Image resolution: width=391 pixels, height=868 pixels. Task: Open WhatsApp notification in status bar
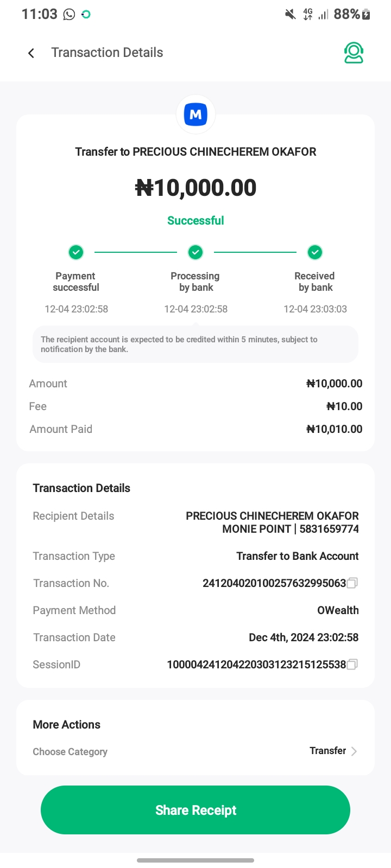[69, 14]
